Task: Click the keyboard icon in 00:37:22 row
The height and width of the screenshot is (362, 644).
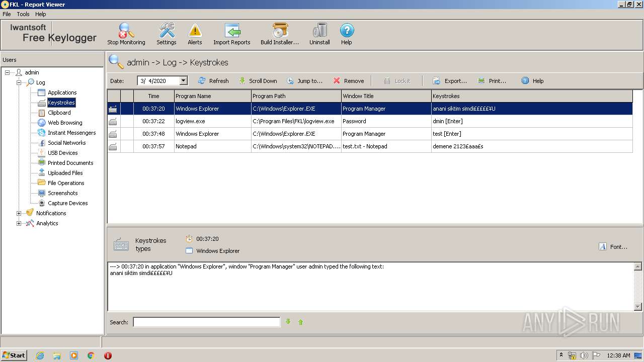Action: pos(113,121)
